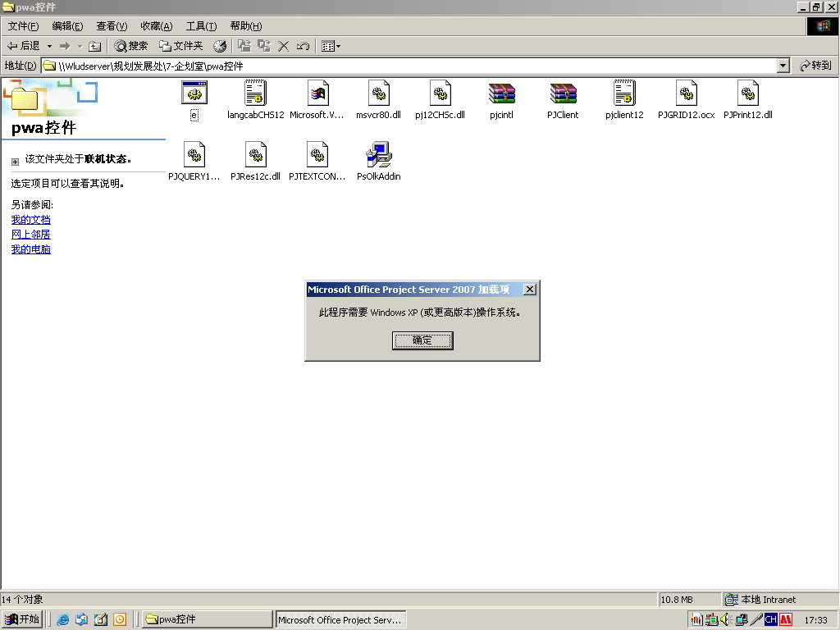Screen dimensions: 840x630
Task: Click the 转到 Go button
Action: coord(816,66)
